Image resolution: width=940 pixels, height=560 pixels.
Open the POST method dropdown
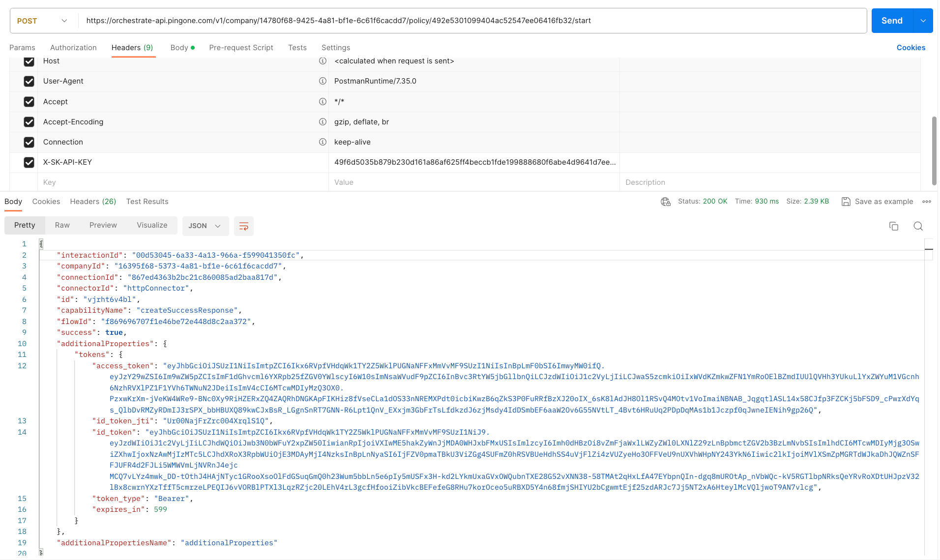click(43, 21)
